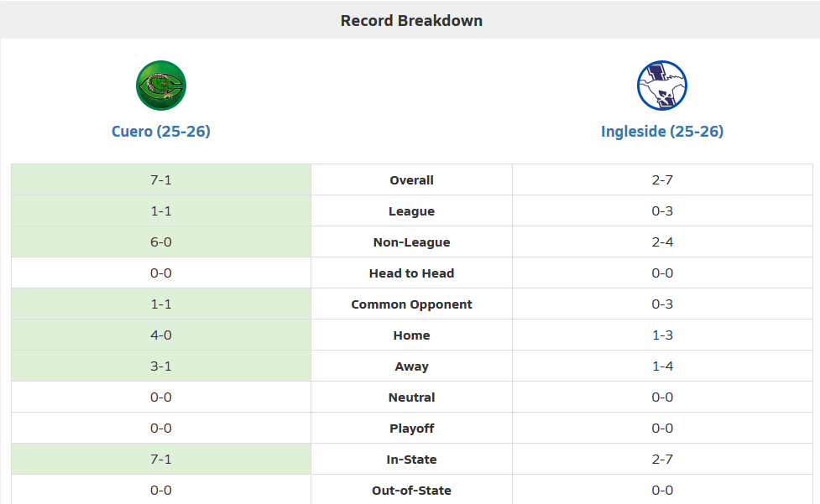Select the Overall row label
This screenshot has width=820, height=504.
pyautogui.click(x=411, y=180)
